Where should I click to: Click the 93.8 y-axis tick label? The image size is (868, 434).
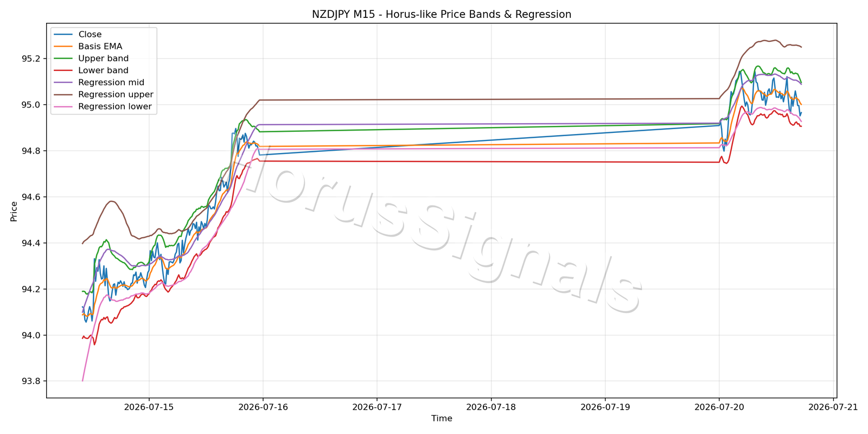pos(30,381)
